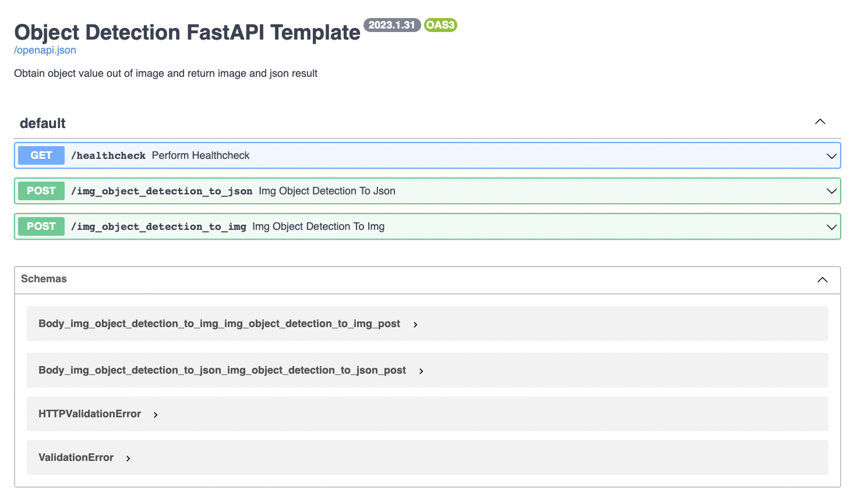Select Body_img_object_detection_to_img_img_object_detection_to_img_post schema name
Screen dimensions: 854x504
[x=219, y=324]
